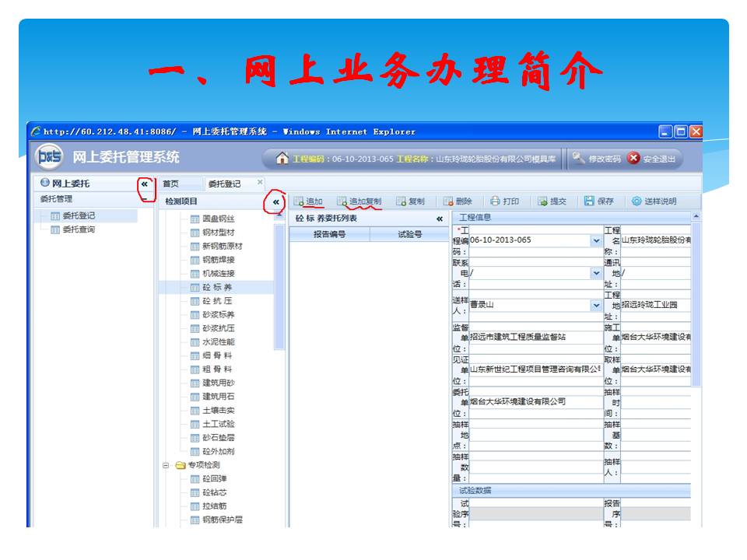Click the 删除 toolbar button

pyautogui.click(x=458, y=201)
